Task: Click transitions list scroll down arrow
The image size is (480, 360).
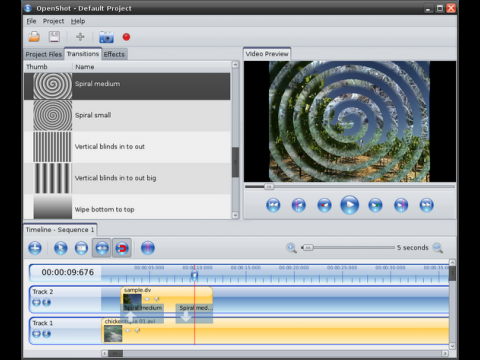Action: click(x=235, y=215)
